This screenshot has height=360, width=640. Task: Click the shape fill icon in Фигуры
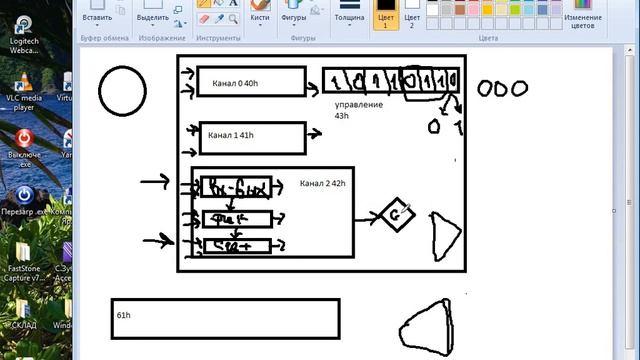tap(315, 11)
